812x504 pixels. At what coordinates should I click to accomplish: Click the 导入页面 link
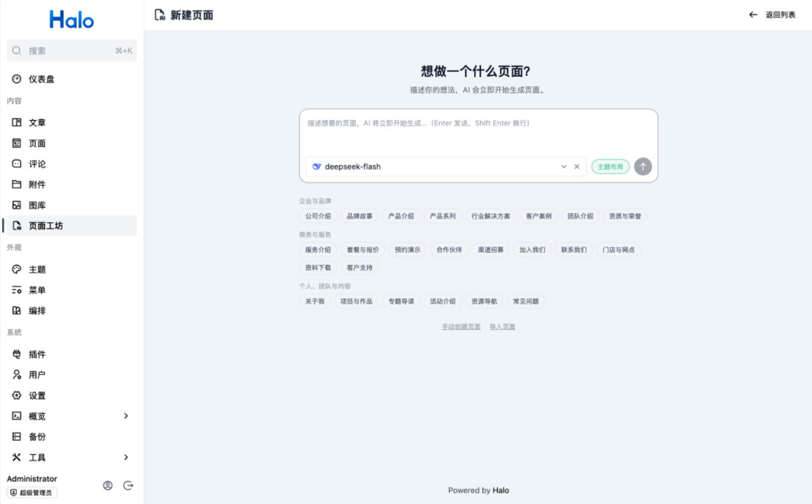coord(503,327)
